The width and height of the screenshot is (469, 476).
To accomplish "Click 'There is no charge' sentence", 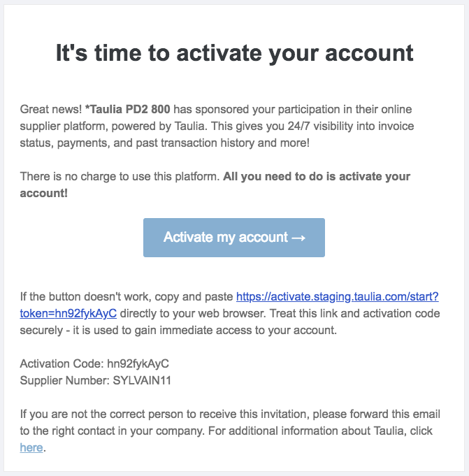I will pyautogui.click(x=120, y=176).
